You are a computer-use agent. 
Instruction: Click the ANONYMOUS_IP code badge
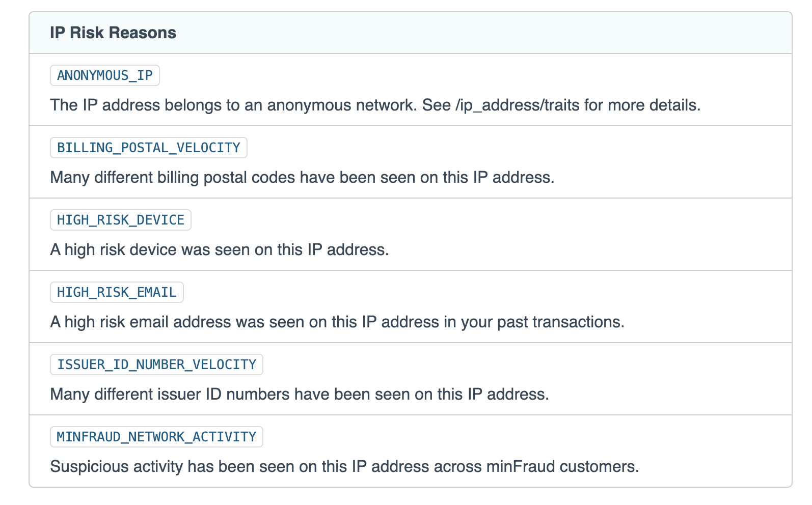coord(105,75)
